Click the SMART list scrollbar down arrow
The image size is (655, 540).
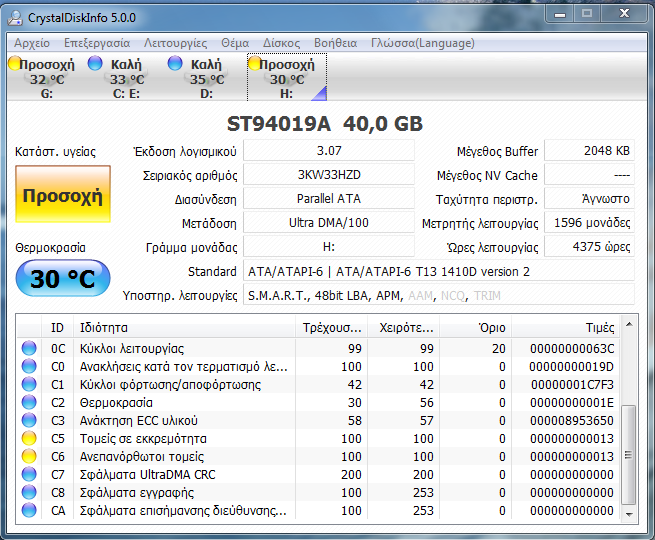click(x=629, y=515)
